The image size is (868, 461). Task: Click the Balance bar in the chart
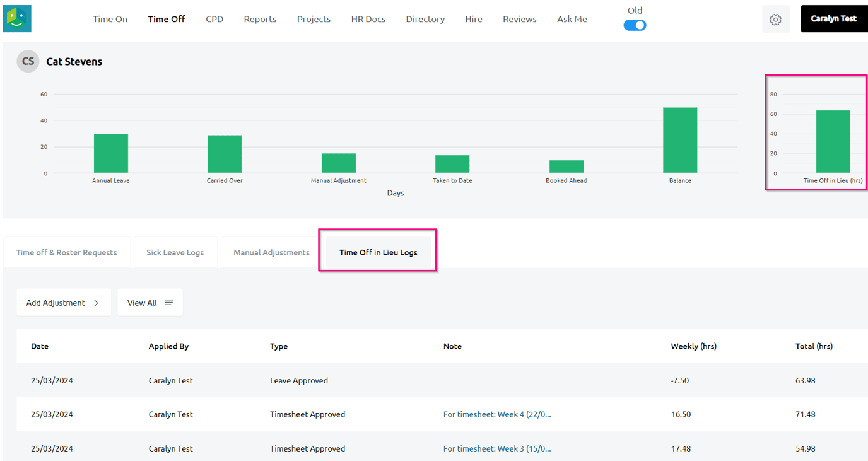(x=679, y=140)
